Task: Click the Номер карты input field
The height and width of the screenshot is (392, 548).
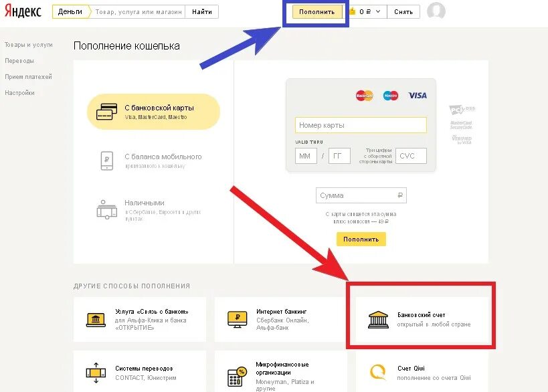Action: pyautogui.click(x=361, y=125)
